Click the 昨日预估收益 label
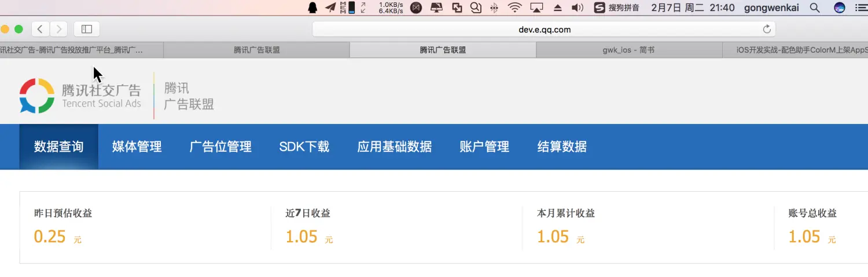The height and width of the screenshot is (277, 868). coord(63,213)
